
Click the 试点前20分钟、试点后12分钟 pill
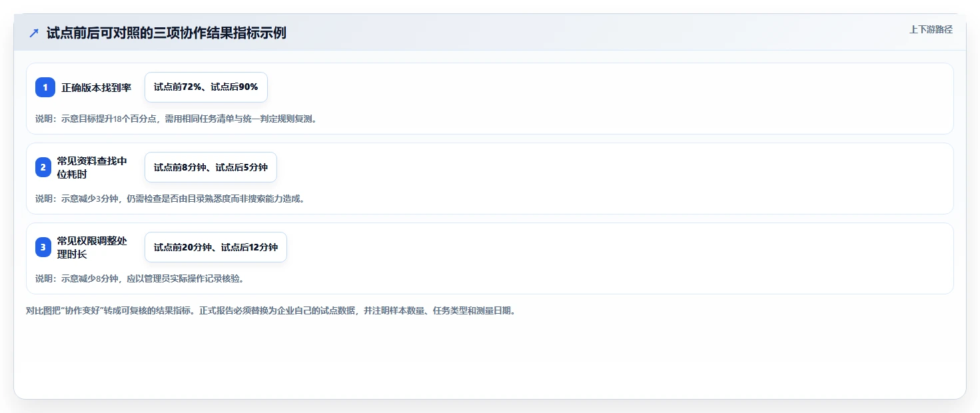click(216, 247)
